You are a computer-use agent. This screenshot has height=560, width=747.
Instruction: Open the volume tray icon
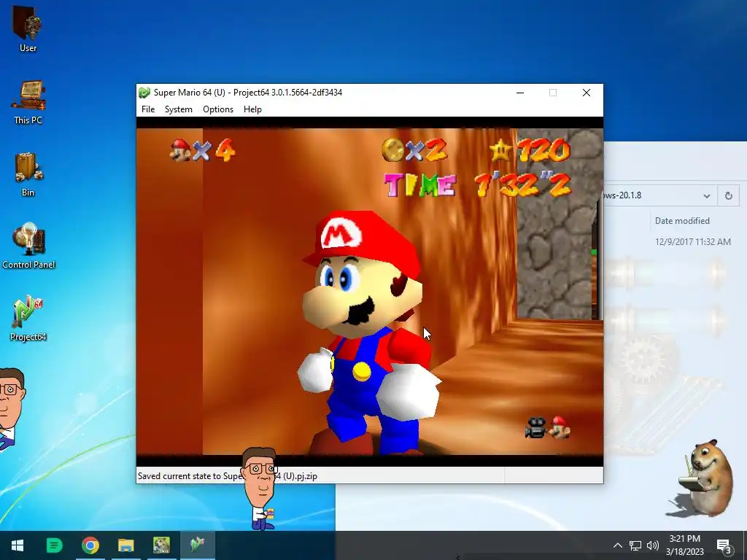(653, 545)
